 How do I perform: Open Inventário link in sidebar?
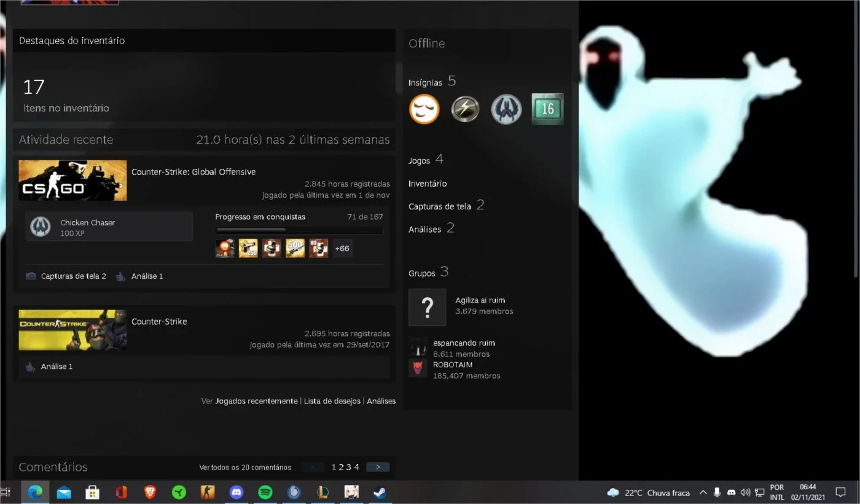[428, 184]
